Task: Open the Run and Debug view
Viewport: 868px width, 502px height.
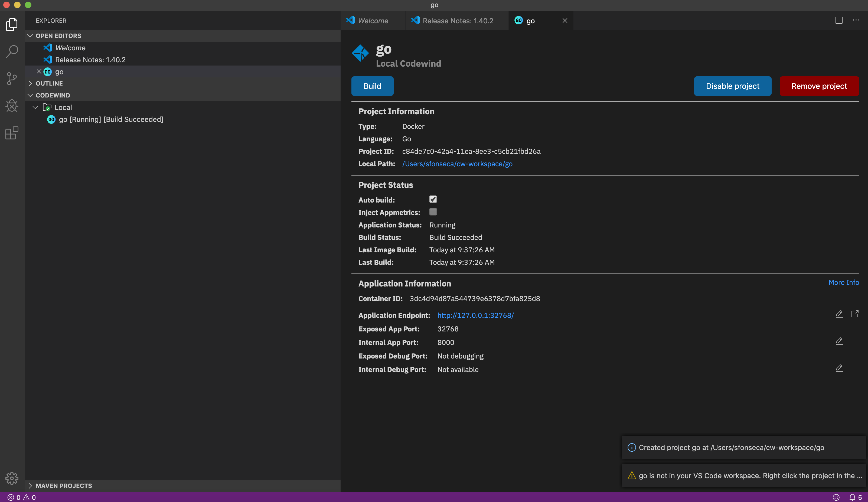Action: tap(12, 106)
